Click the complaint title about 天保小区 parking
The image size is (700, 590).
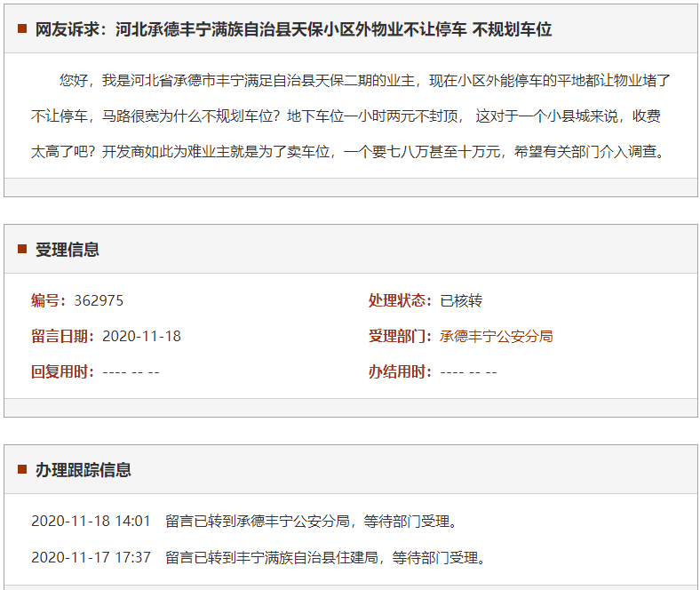point(293,29)
